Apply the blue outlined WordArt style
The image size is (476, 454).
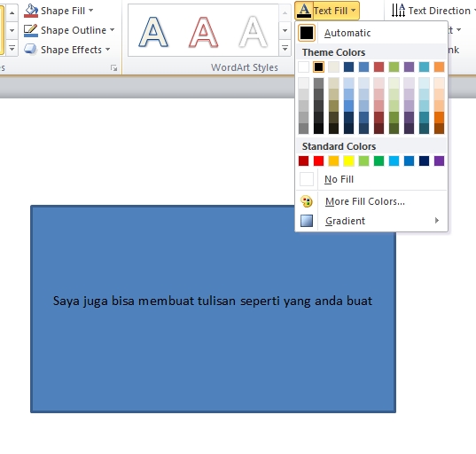coord(153,32)
